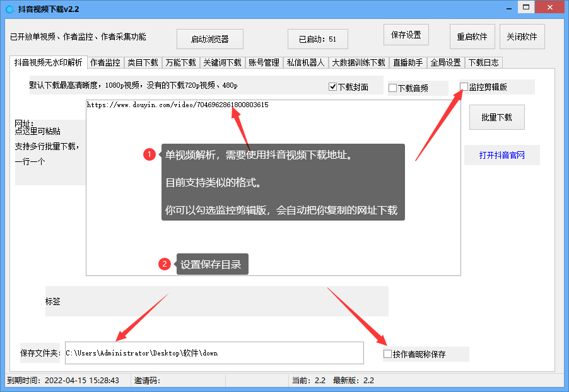569x392 pixels.
Task: Enable the 按作者昵称保存 checkbox
Action: pos(387,354)
